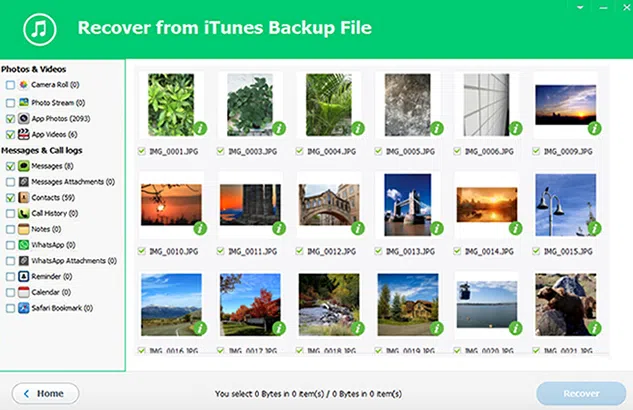This screenshot has width=633, height=410.
Task: Click the Camera Roll icon in sidebar
Action: coord(22,86)
